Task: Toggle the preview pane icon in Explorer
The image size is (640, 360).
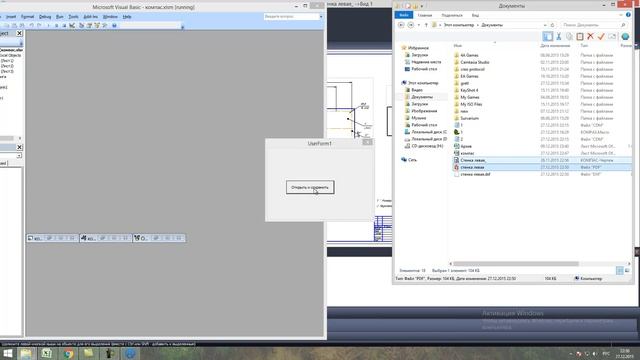Action: [547, 36]
